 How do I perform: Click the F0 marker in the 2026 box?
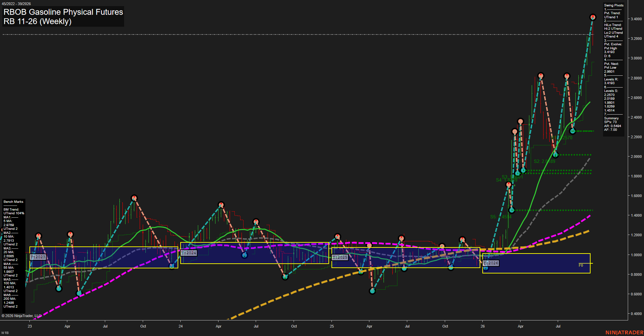coord(581,265)
